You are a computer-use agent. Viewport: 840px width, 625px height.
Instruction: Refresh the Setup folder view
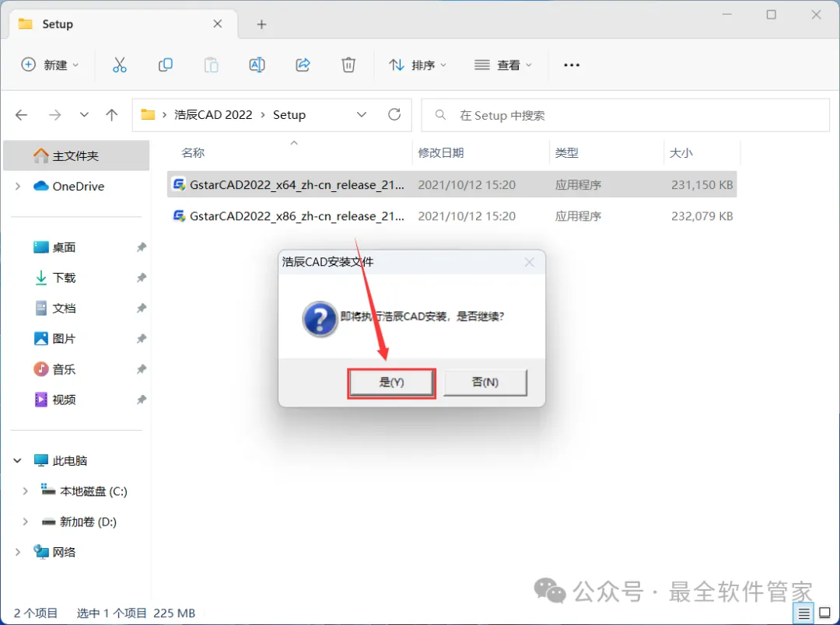coord(394,114)
